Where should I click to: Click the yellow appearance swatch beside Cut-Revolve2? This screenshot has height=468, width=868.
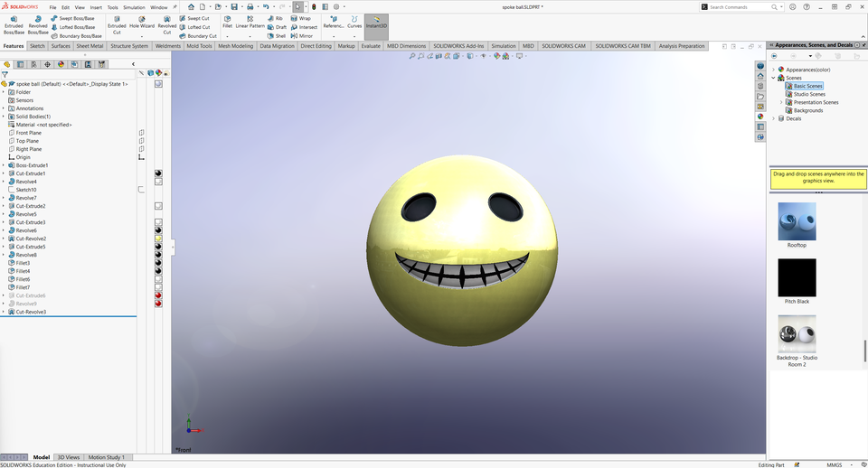(158, 239)
